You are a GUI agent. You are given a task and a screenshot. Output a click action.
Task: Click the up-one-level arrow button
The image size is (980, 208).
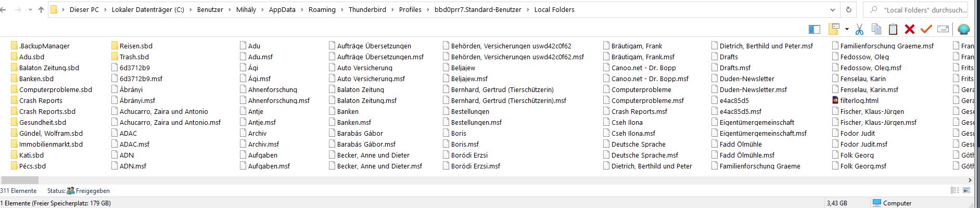(41, 9)
